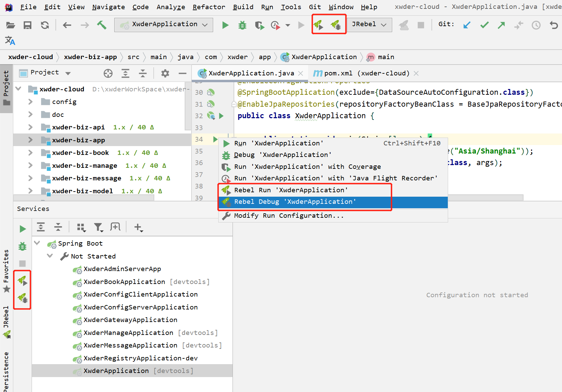Collapse xwder-cloud root tree node
This screenshot has height=392, width=562.
(x=19, y=89)
